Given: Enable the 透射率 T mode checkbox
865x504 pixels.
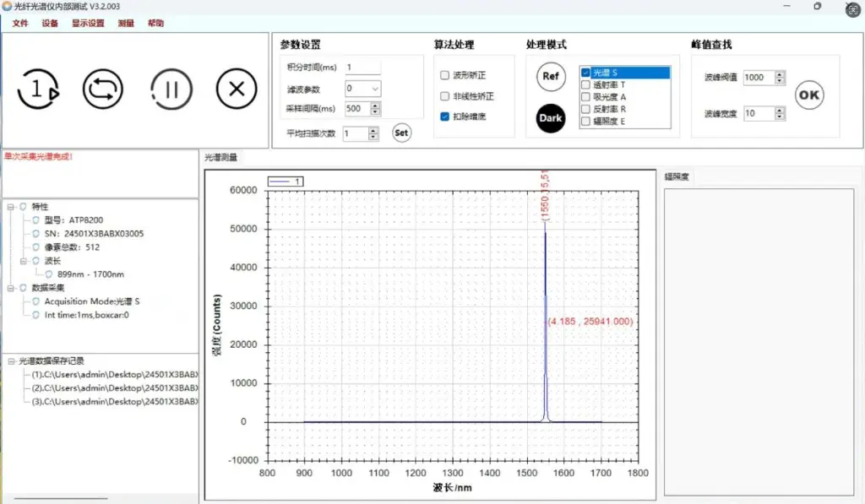Looking at the screenshot, I should pyautogui.click(x=586, y=85).
